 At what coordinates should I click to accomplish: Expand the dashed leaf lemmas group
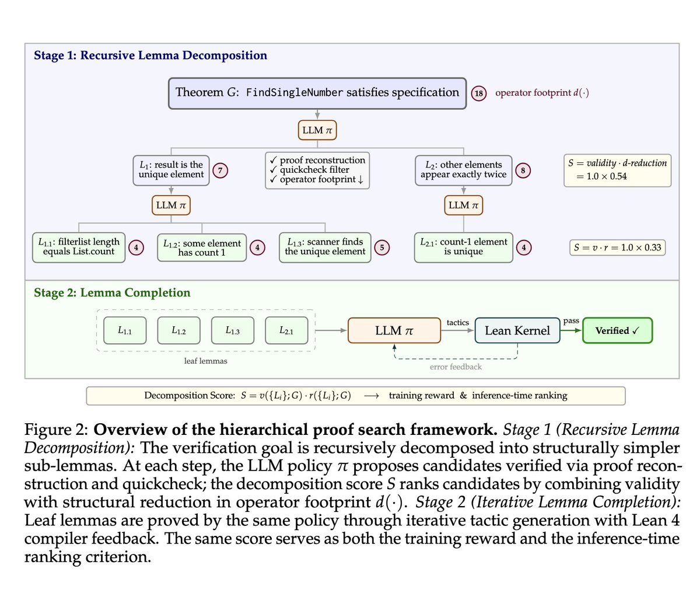click(205, 330)
